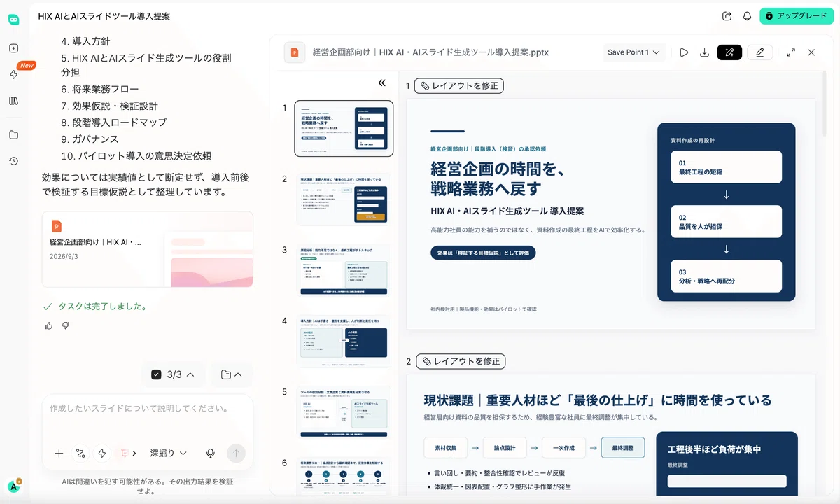Image resolution: width=840 pixels, height=504 pixels.
Task: Download the pptx presentation
Action: [x=704, y=52]
